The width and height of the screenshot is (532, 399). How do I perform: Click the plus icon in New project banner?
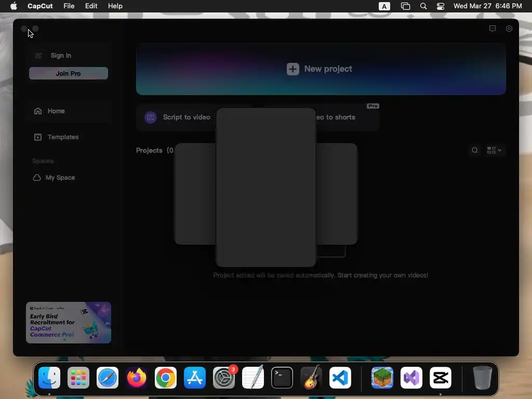(293, 69)
